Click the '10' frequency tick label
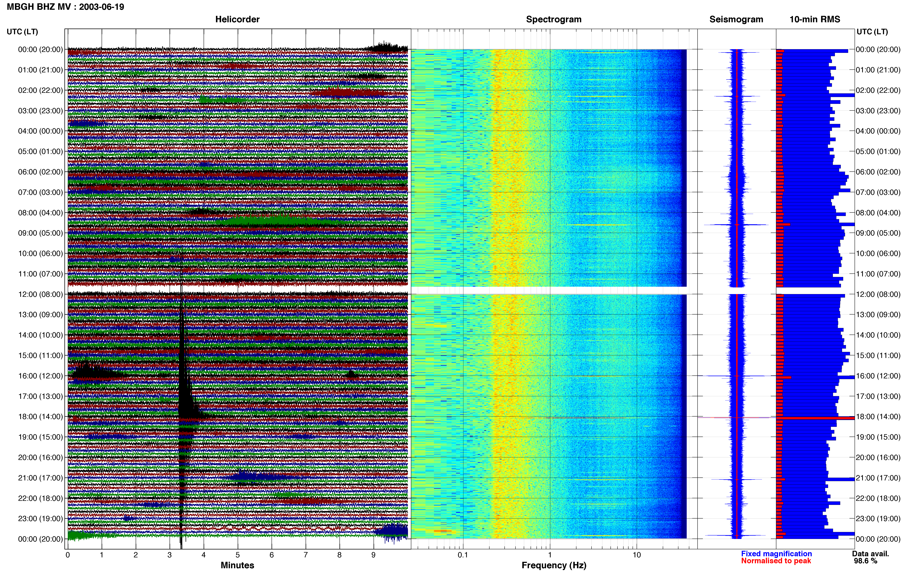Screen dimensions: 924x578 coord(637,555)
